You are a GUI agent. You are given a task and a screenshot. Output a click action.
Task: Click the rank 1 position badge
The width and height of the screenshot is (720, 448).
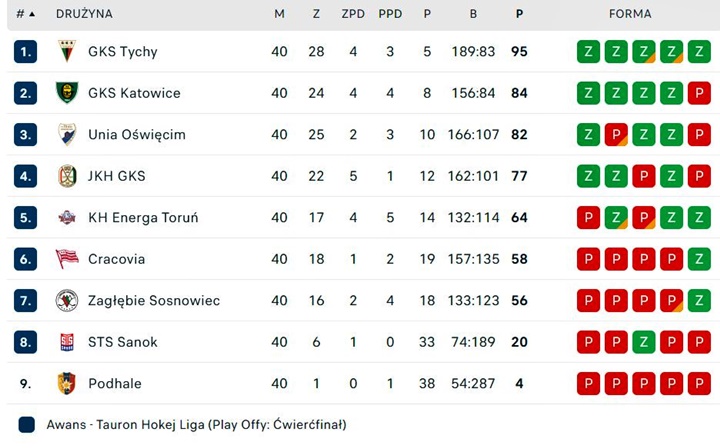(x=25, y=51)
